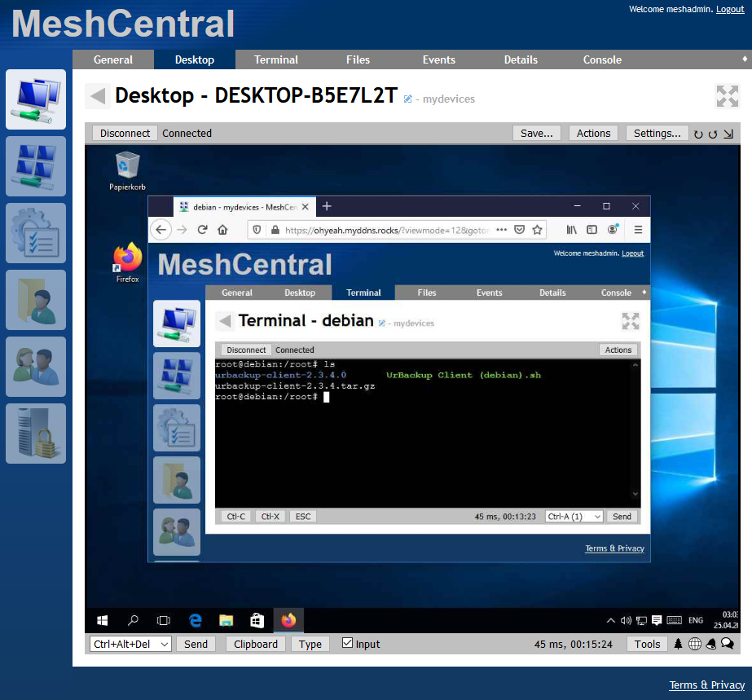This screenshot has width=752, height=700.
Task: Switch to the Terminal tab
Action: (275, 59)
